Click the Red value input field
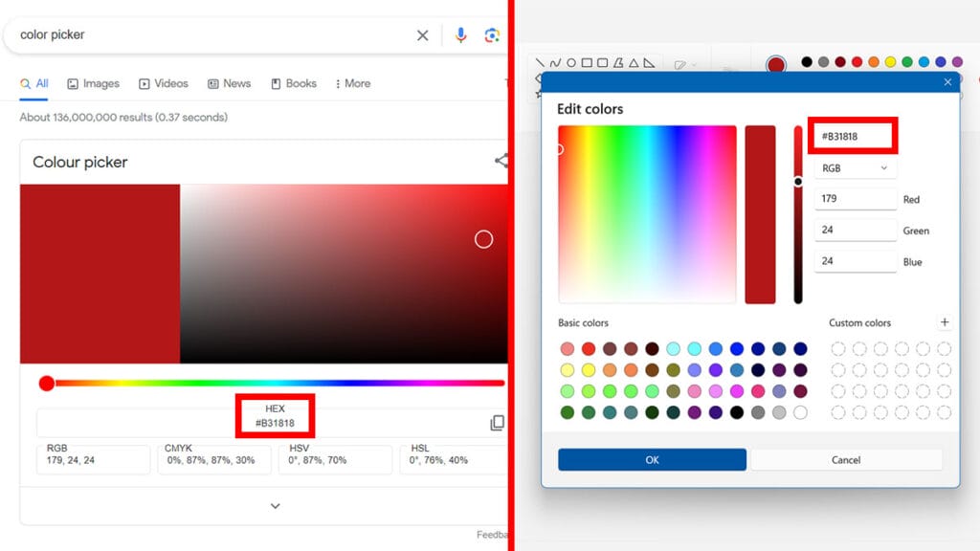The width and height of the screenshot is (980, 551). 855,199
